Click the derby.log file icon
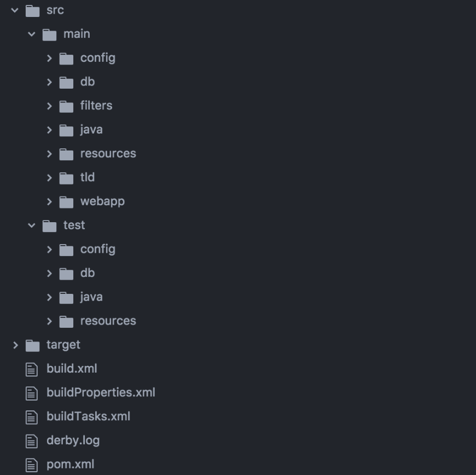Screen dimensions: 476x475 pyautogui.click(x=32, y=441)
